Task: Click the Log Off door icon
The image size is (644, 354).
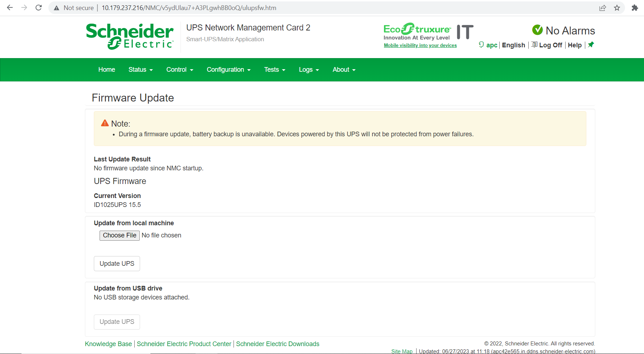Action: (534, 44)
